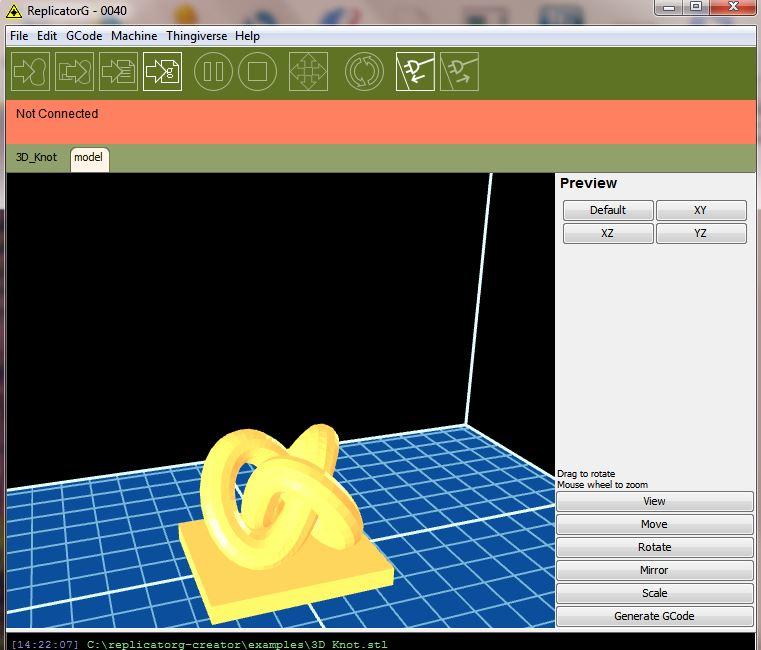Click the Disconnect from machine plug icon
Viewport: 761px width, 650px height.
pos(459,72)
